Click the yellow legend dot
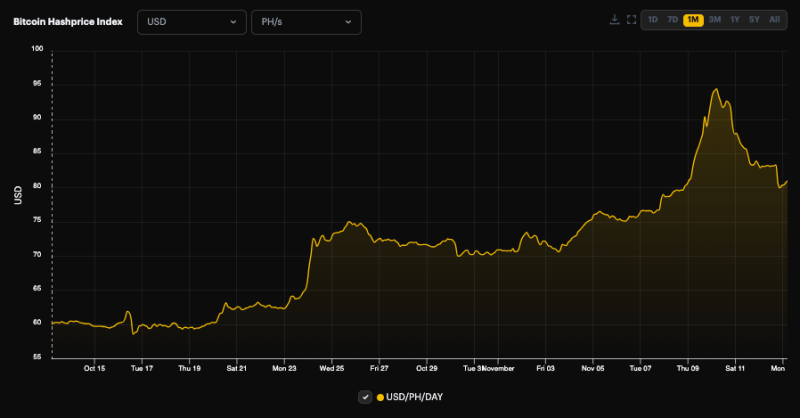800x418 pixels. coord(381,398)
